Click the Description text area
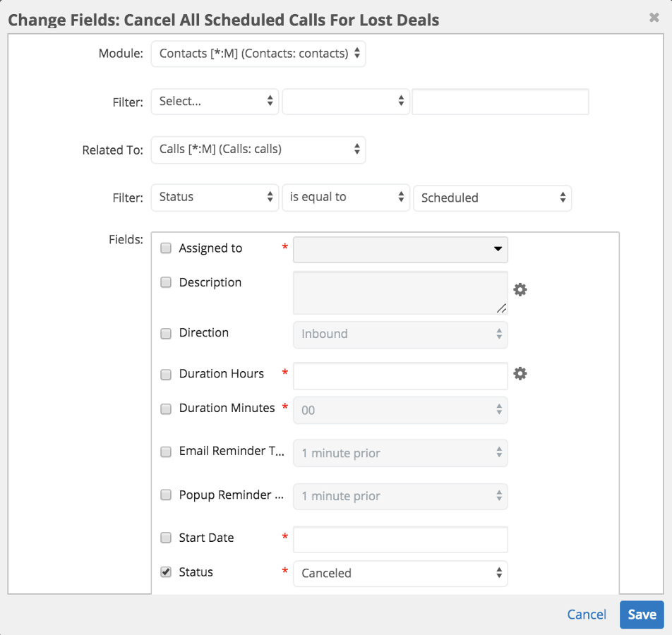The height and width of the screenshot is (635, 672). [x=399, y=292]
